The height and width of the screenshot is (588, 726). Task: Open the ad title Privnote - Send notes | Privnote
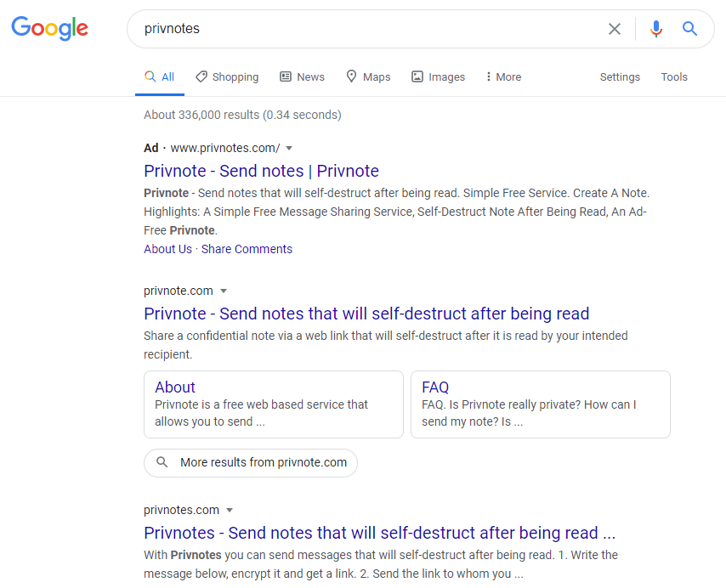coord(261,171)
